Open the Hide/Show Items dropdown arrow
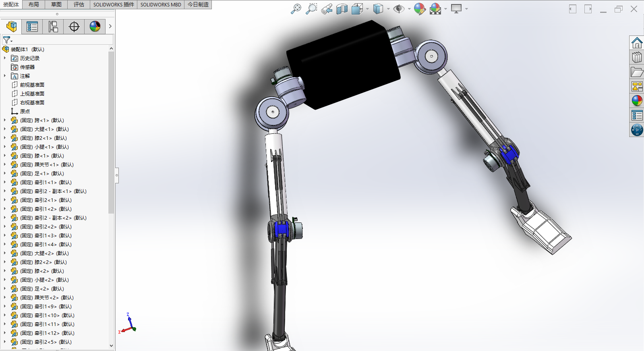 (x=409, y=9)
